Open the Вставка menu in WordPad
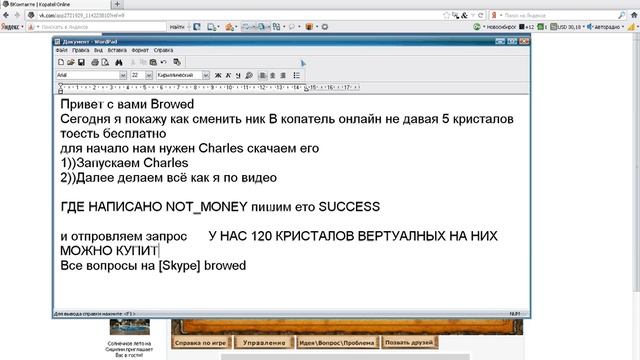Viewport: 640px width, 360px height. [x=117, y=50]
